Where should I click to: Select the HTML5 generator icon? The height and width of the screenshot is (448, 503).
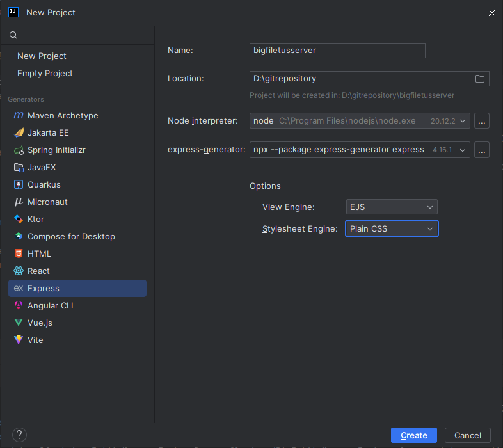point(19,253)
